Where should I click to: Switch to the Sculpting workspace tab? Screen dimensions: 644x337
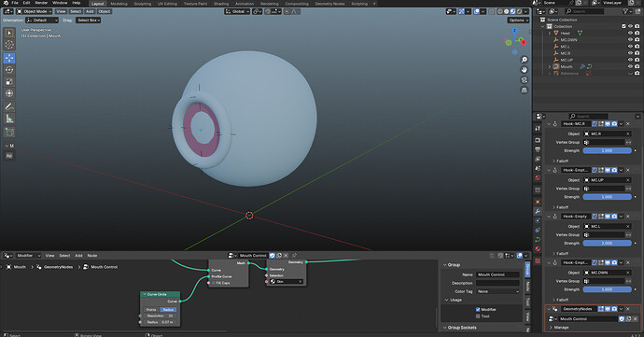tap(143, 4)
